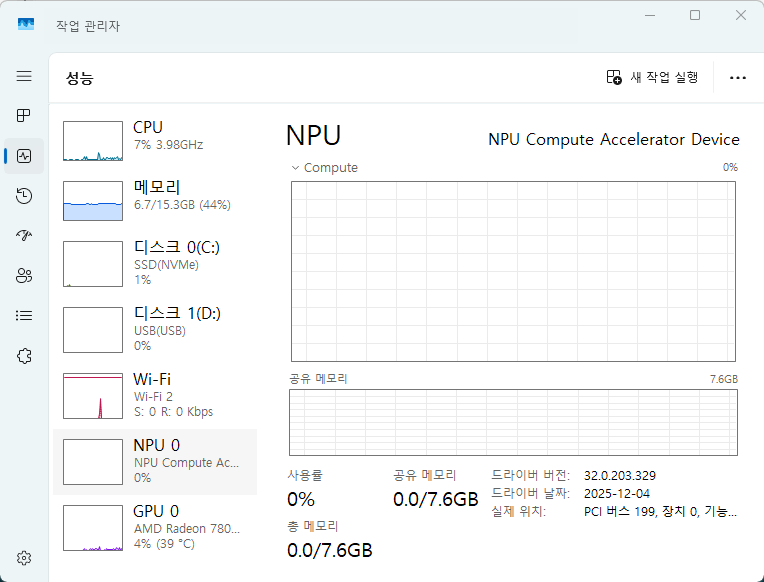Viewport: 764px width, 582px height.
Task: Open the Services page icon
Action: (24, 355)
